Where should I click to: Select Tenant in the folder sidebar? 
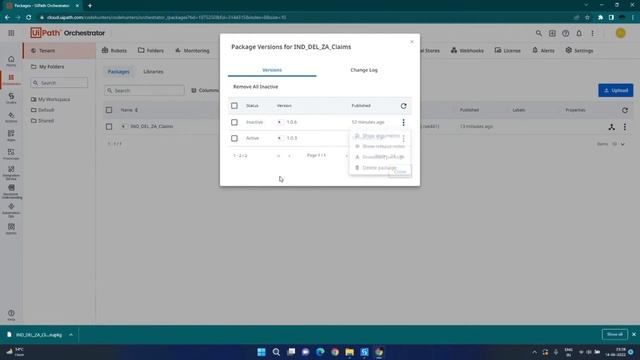[x=59, y=51]
